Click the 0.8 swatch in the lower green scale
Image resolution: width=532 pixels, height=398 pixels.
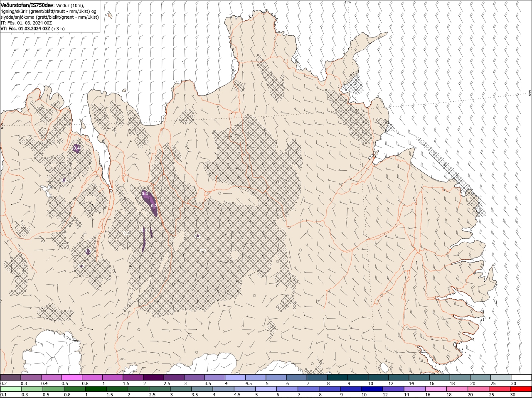coord(75,389)
